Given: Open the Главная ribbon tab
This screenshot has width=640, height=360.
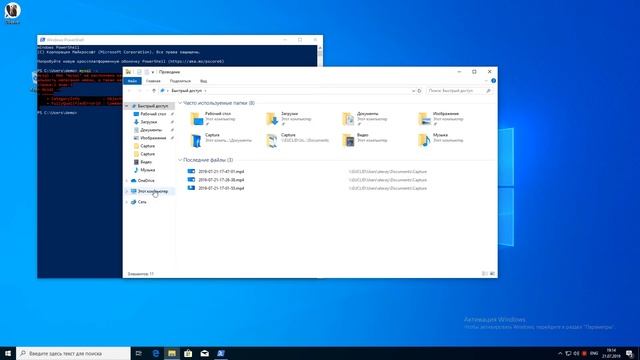Looking at the screenshot, I should tap(153, 81).
